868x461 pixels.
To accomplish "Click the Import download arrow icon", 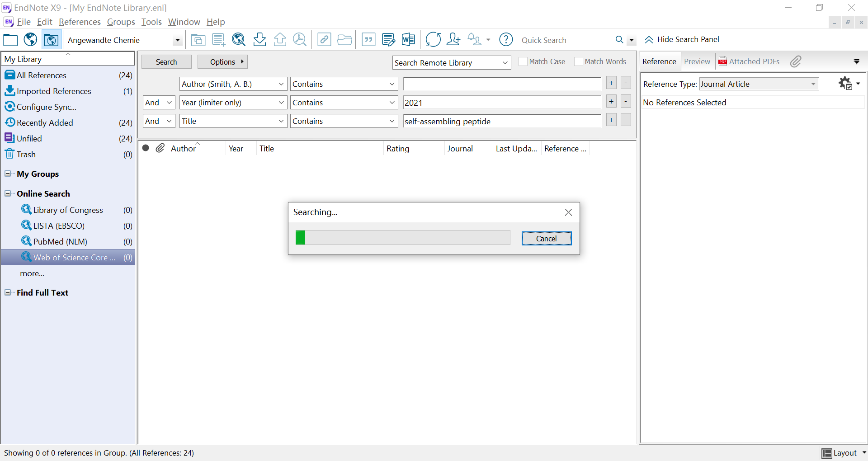I will [259, 40].
